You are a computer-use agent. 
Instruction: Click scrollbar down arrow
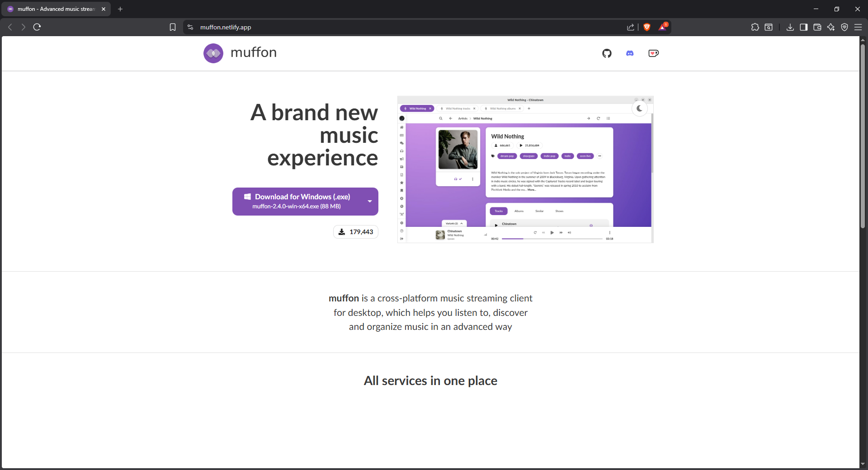(863, 464)
